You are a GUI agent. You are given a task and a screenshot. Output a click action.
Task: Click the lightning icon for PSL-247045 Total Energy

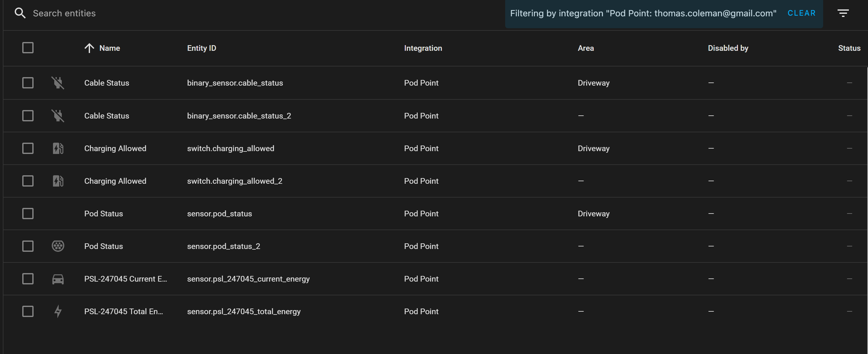point(58,312)
